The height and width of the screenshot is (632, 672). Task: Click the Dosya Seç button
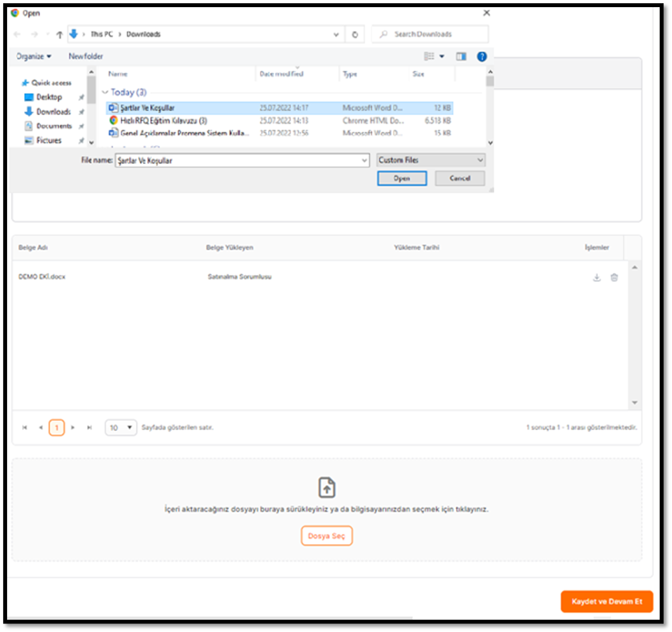(327, 536)
